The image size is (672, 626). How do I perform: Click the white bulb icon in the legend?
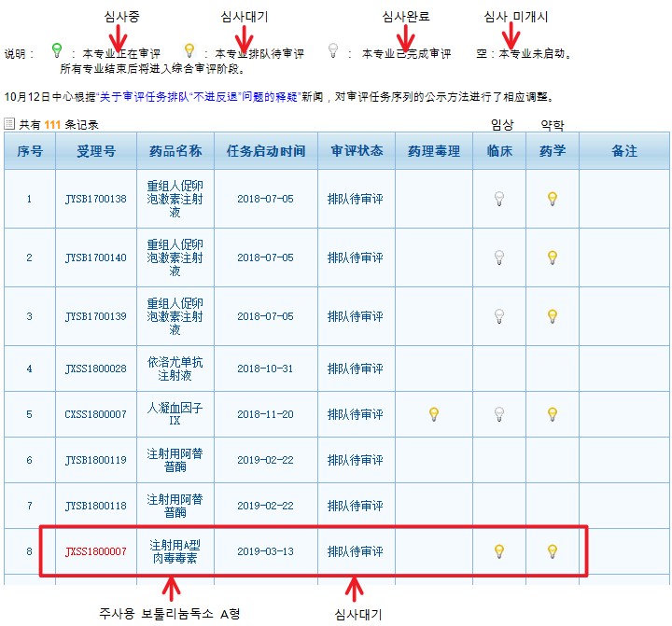[x=333, y=50]
